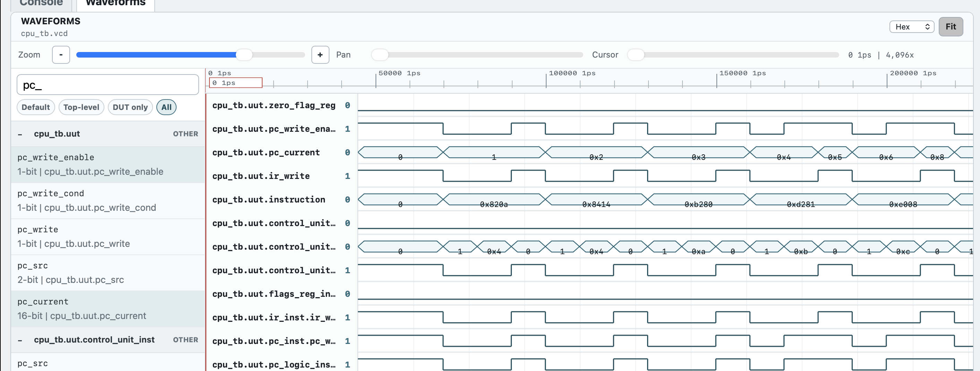Click the 50000 1ps timeline tick
Image resolution: width=980 pixels, height=371 pixels.
pyautogui.click(x=399, y=73)
